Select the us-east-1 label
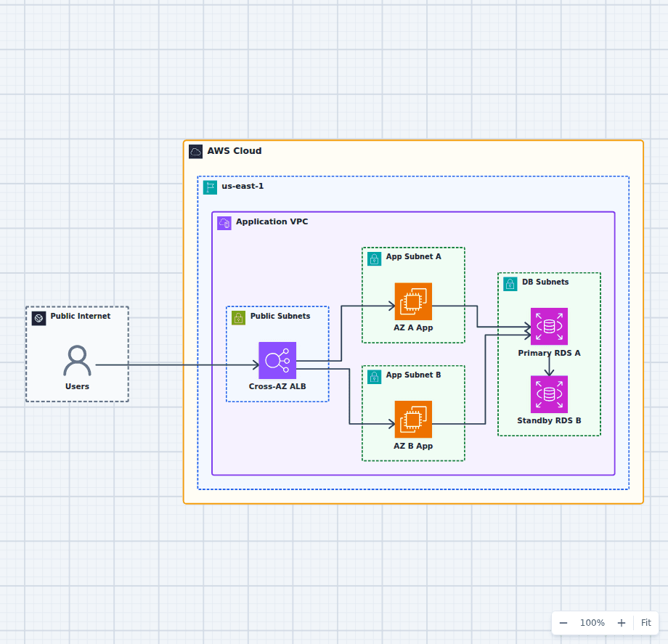The width and height of the screenshot is (668, 644). [243, 186]
